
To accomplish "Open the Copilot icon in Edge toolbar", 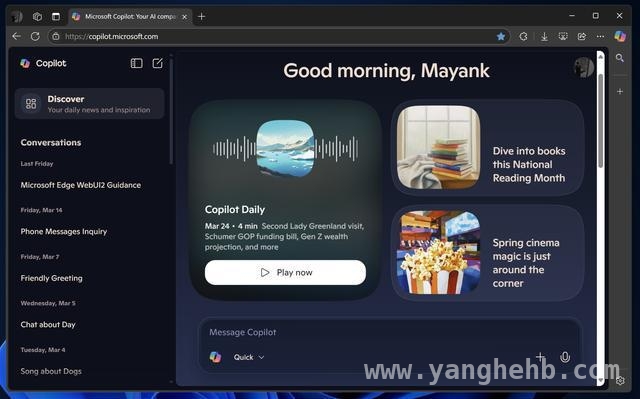I will 620,36.
